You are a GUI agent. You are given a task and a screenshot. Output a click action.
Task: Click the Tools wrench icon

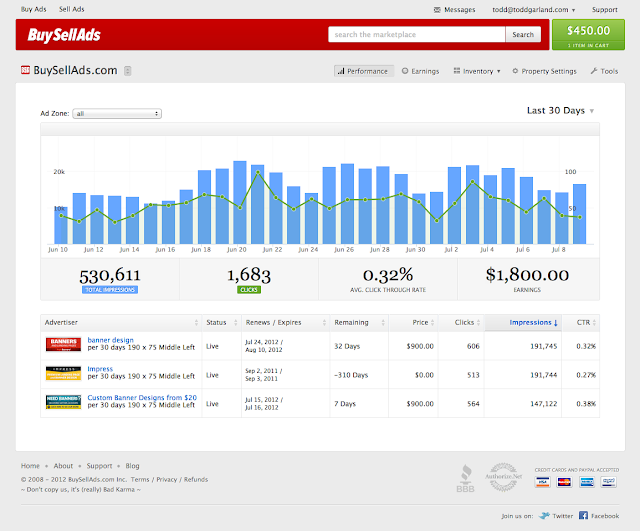coord(594,71)
